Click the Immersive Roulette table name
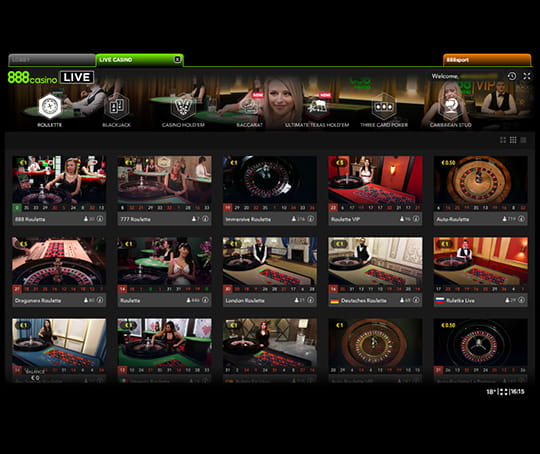540x454 pixels. (248, 219)
